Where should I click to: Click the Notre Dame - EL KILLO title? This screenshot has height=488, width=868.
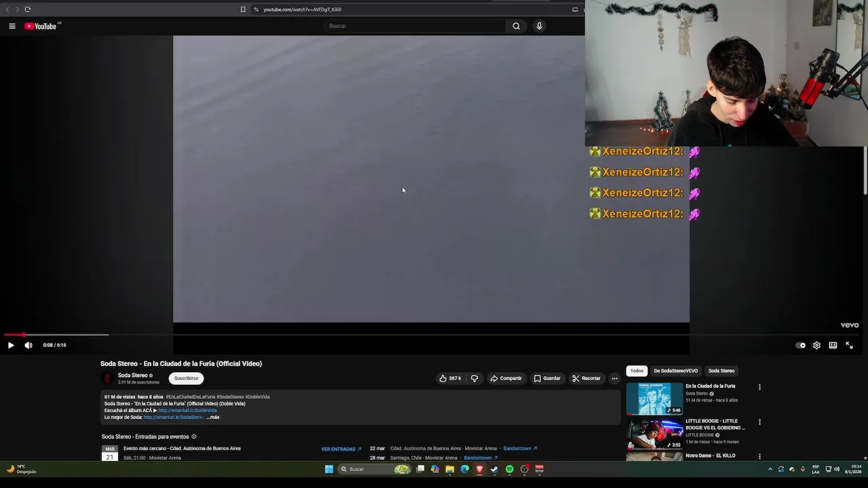coord(710,455)
